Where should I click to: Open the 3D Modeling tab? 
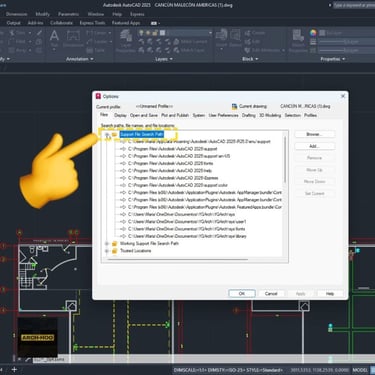click(x=270, y=115)
